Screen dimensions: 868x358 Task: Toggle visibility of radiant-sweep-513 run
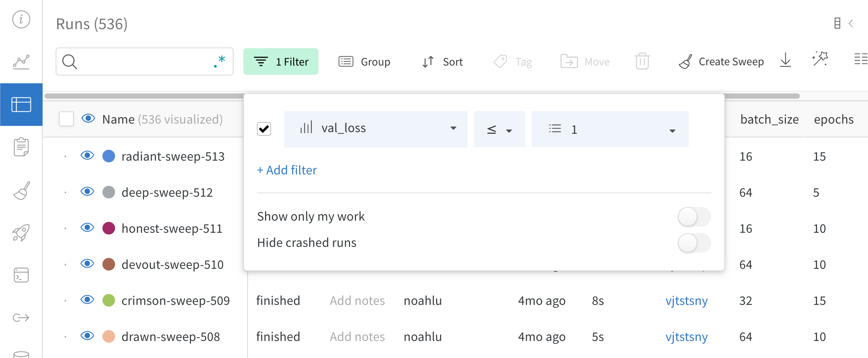click(87, 156)
